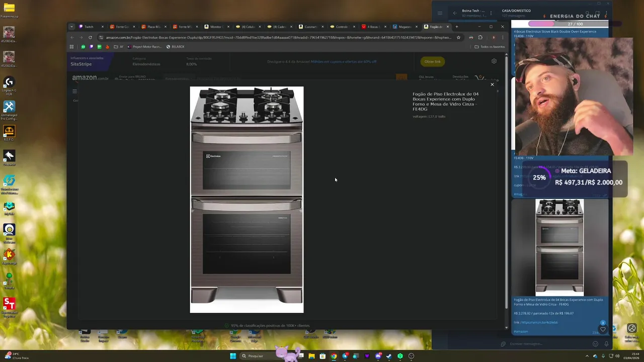Screen dimensions: 644x362
Task: Click the #amazon hashtag in Telegram post
Action: (521, 331)
